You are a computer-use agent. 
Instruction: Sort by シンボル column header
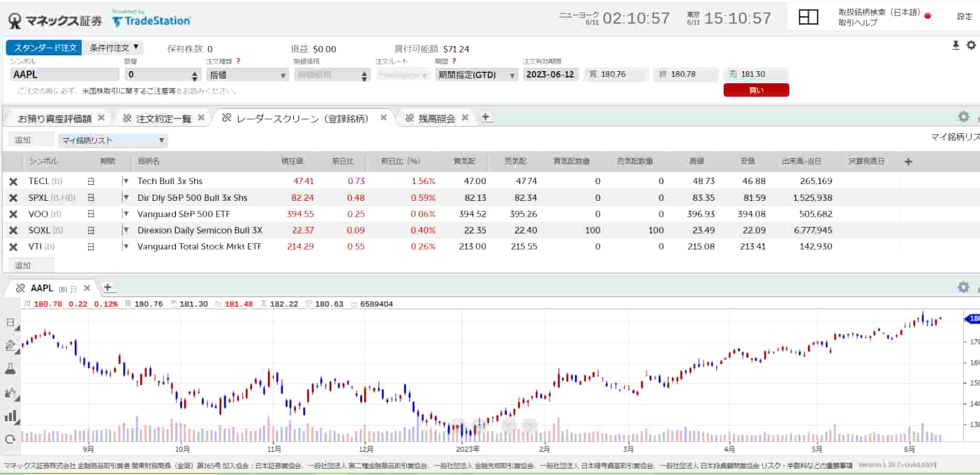click(43, 161)
